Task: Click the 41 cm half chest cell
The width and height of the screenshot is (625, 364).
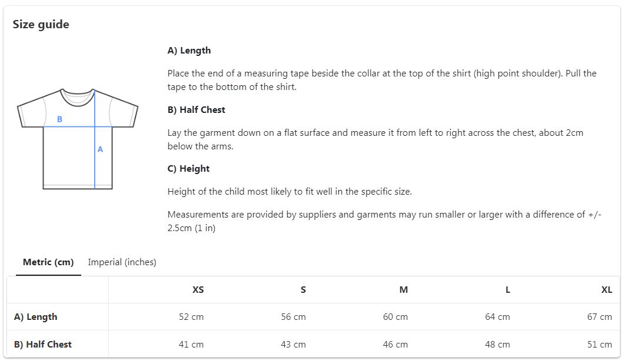Action: pos(191,344)
